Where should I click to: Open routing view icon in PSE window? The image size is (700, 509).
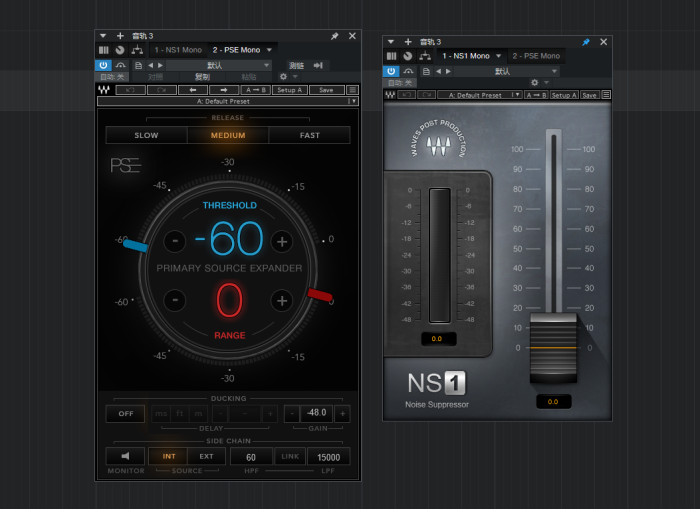pyautogui.click(x=137, y=50)
